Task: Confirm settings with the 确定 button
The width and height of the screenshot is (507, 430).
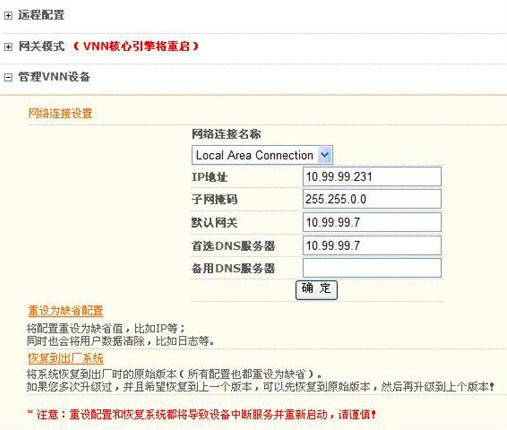Action: click(316, 289)
